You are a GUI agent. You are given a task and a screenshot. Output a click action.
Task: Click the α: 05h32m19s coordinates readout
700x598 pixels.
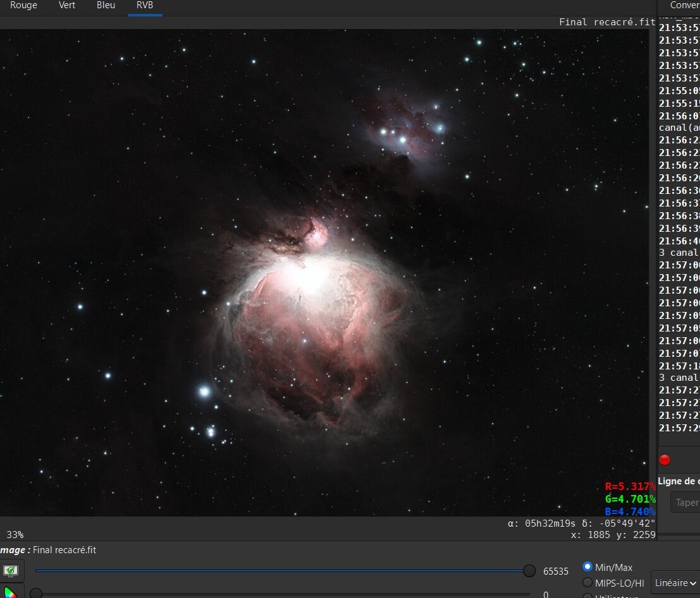click(x=581, y=523)
